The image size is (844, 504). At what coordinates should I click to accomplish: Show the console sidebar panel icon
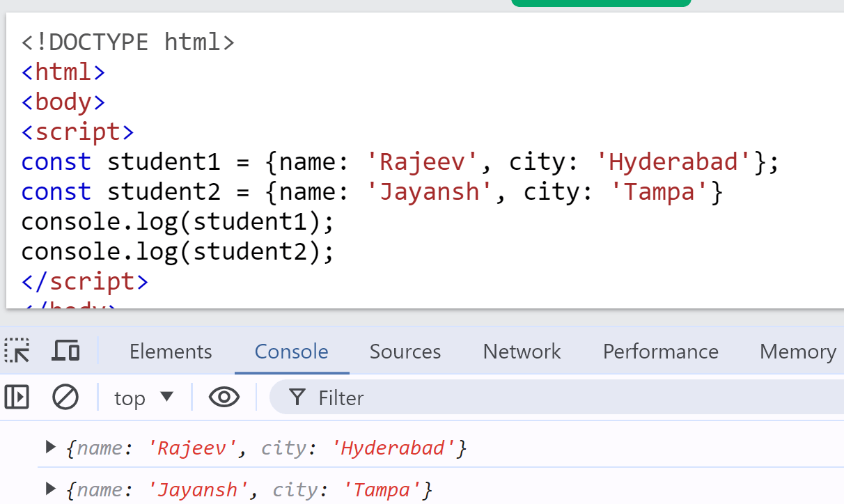tap(17, 397)
